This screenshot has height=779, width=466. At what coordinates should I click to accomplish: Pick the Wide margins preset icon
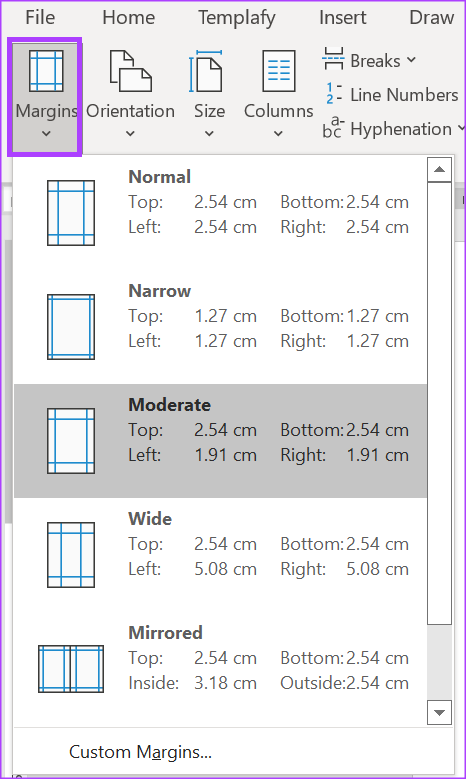(x=71, y=555)
